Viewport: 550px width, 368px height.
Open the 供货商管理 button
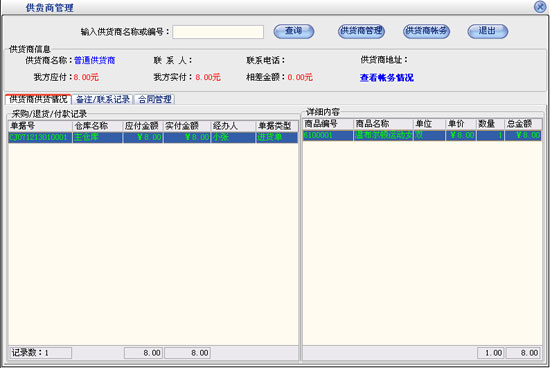pyautogui.click(x=361, y=31)
